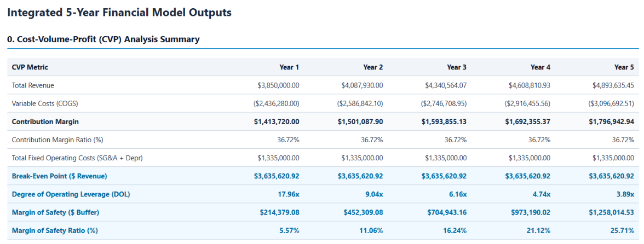The image size is (644, 244).
Task: Select the 'Contribution Margin' row label
Action: 45,122
